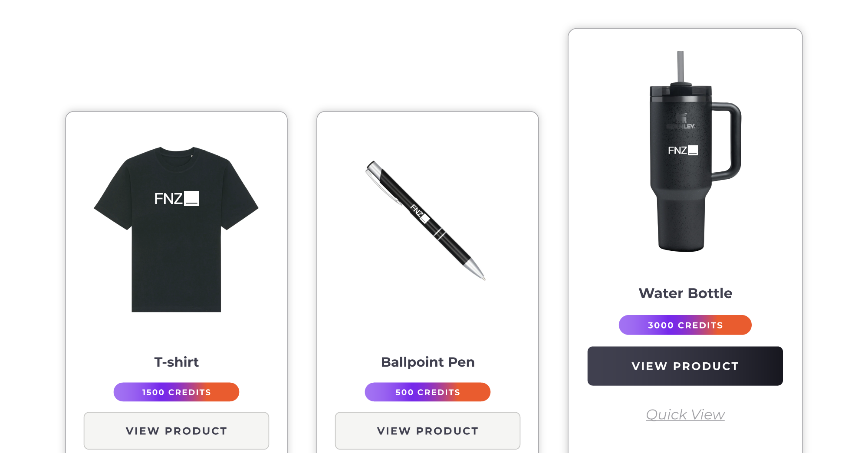
Task: Open the Quick View link
Action: coord(685,414)
